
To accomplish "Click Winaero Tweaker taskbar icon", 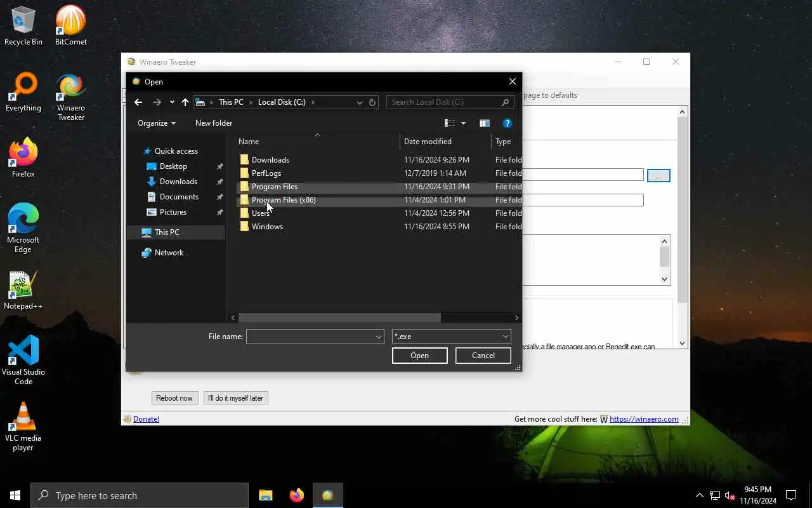I will coord(327,495).
